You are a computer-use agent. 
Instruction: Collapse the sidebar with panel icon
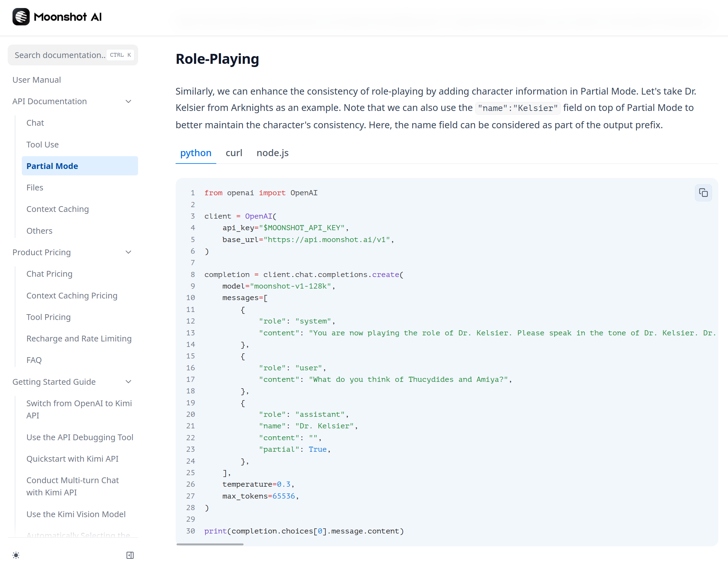[x=130, y=555]
